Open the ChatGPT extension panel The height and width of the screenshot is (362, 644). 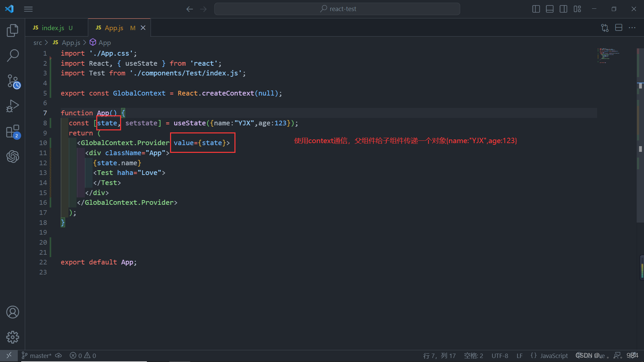tap(13, 157)
